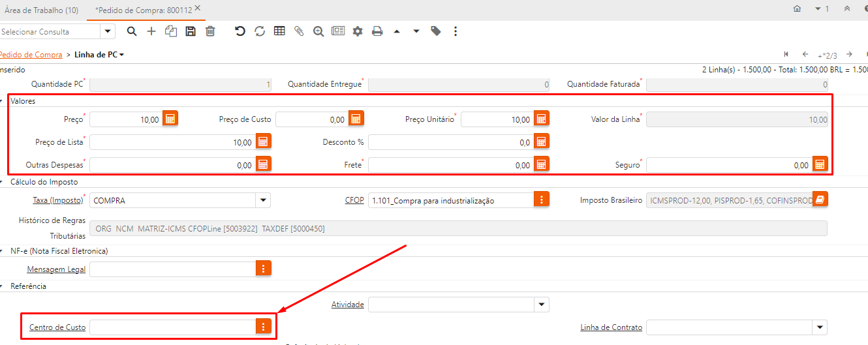Open the Atividade dropdown list

(541, 305)
